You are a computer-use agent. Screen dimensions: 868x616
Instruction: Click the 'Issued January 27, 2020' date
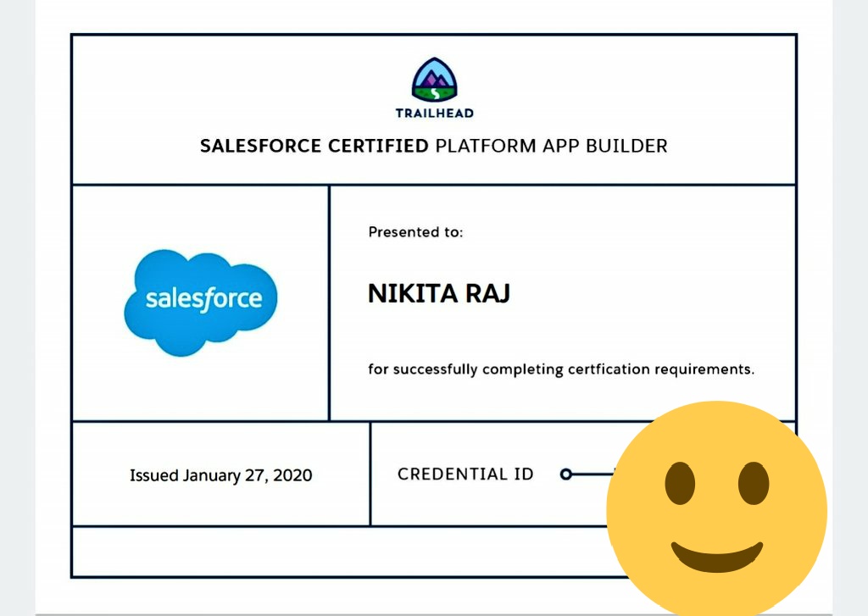221,475
